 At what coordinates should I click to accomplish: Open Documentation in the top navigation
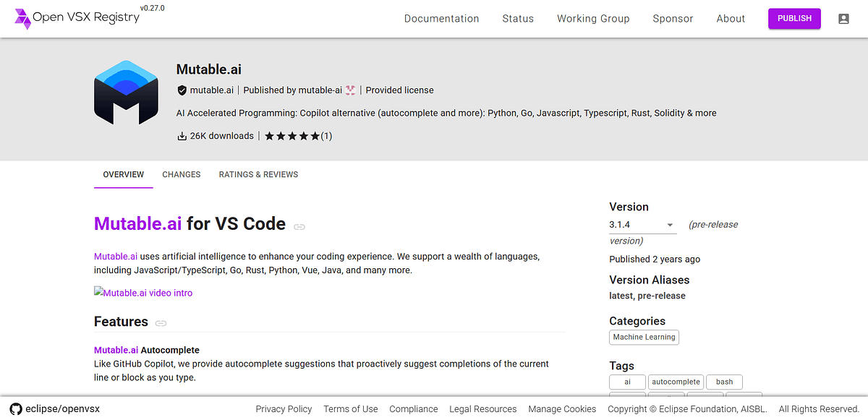[442, 19]
